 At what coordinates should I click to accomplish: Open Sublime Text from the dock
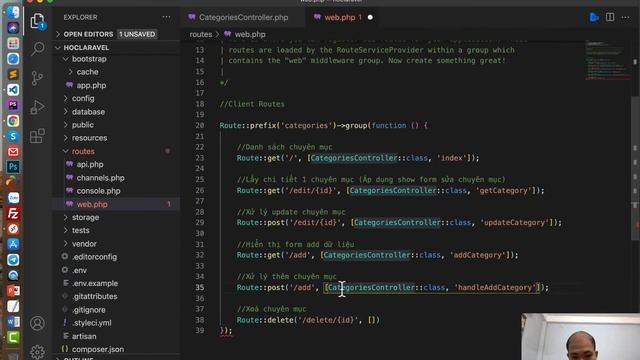click(13, 74)
